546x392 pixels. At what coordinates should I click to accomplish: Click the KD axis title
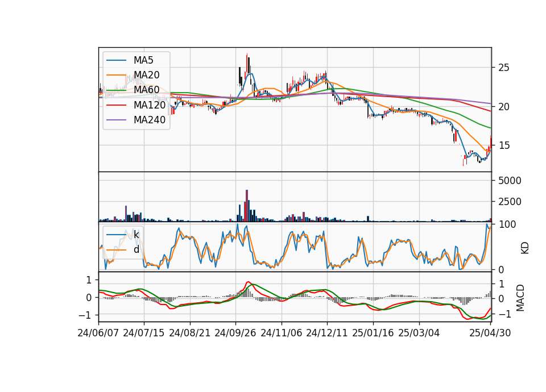point(524,248)
